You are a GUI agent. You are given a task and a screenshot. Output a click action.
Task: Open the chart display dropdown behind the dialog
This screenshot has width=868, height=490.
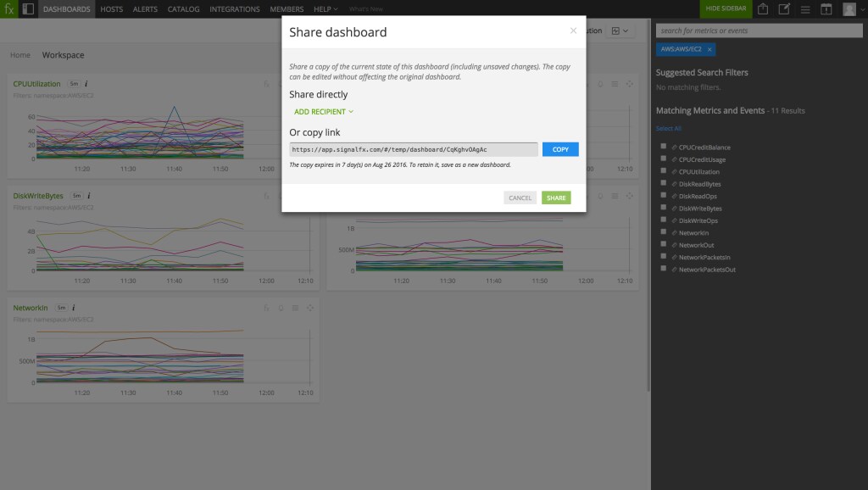pos(620,31)
